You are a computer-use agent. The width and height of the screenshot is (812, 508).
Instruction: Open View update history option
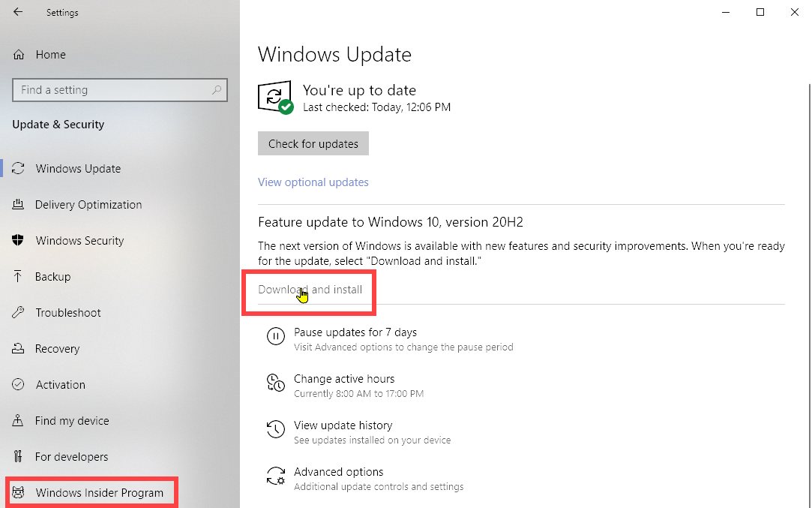pyautogui.click(x=343, y=425)
